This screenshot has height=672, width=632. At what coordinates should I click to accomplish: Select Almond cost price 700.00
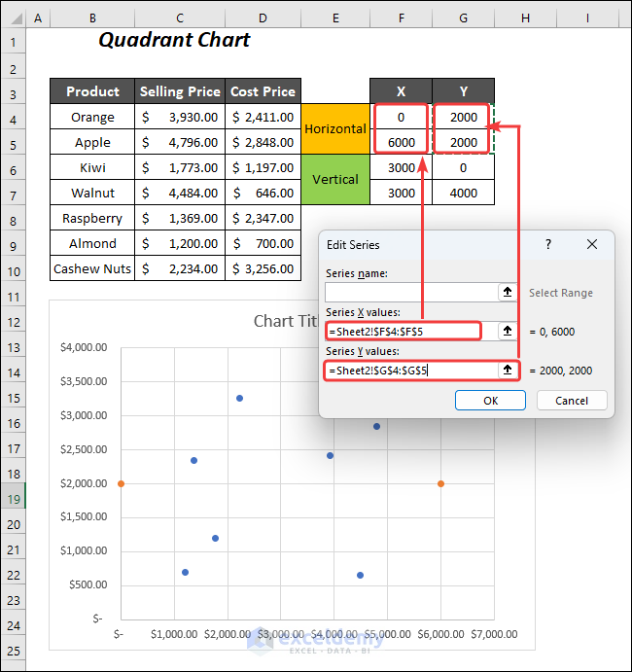pos(263,243)
